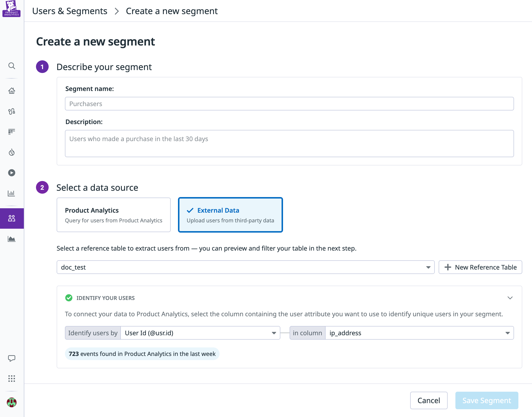Navigate to the home dashboard icon
Screen dimensions: 532x417
tap(11, 91)
